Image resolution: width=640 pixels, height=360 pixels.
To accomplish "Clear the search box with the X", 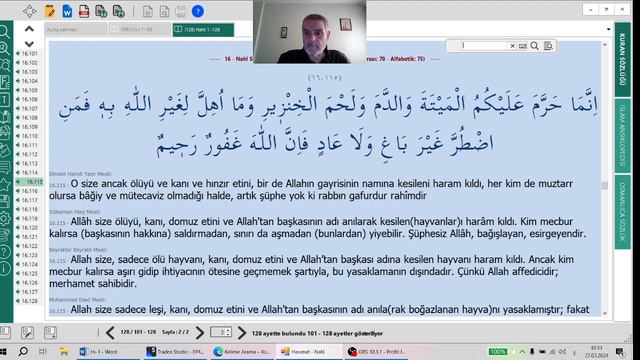I will tap(512, 46).
